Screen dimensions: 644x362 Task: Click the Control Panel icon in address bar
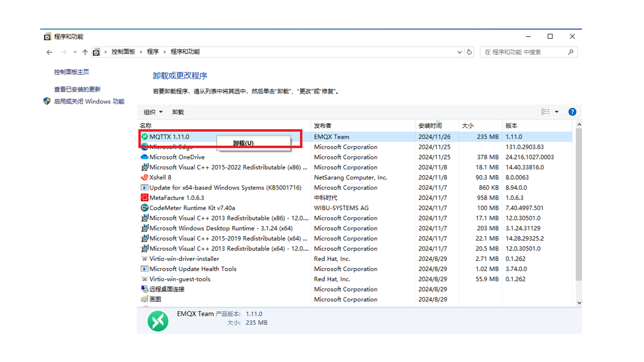pyautogui.click(x=96, y=52)
